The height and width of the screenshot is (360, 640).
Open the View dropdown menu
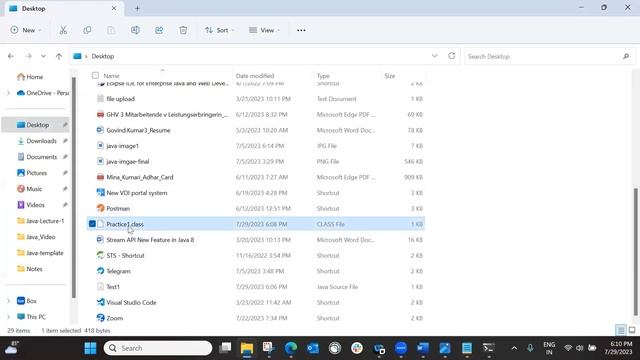click(x=264, y=30)
